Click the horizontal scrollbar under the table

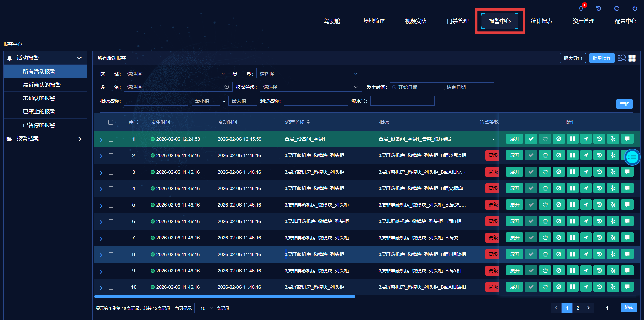pyautogui.click(x=224, y=296)
